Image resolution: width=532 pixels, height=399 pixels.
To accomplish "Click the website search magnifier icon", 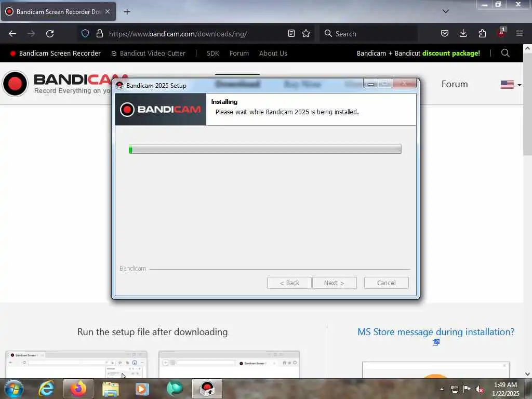I will (505, 54).
